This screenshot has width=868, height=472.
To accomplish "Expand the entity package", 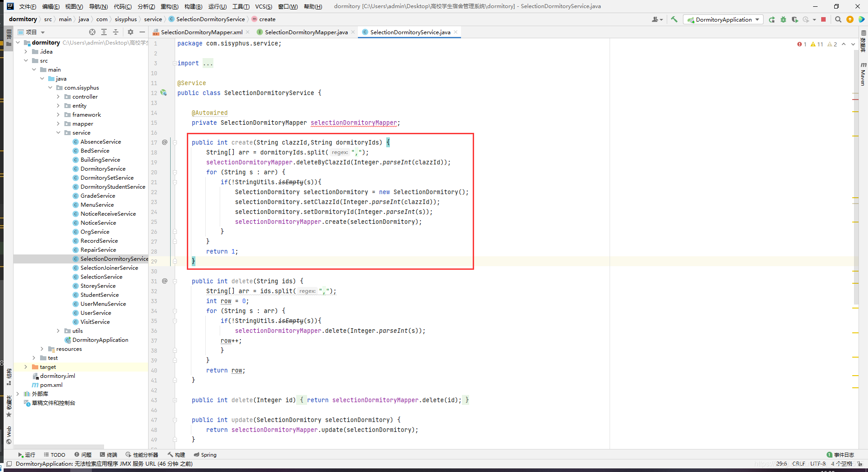I will click(59, 105).
